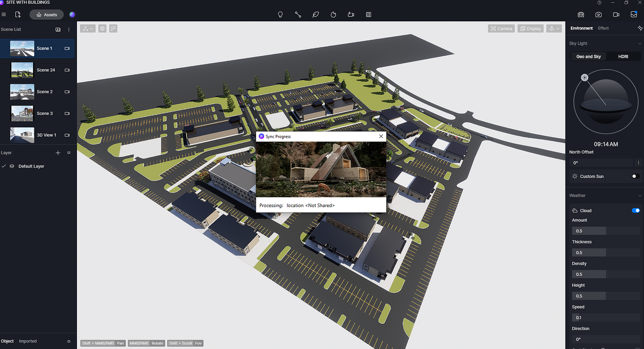Open the Assets library
Screen dimensions: 644x349
point(46,14)
